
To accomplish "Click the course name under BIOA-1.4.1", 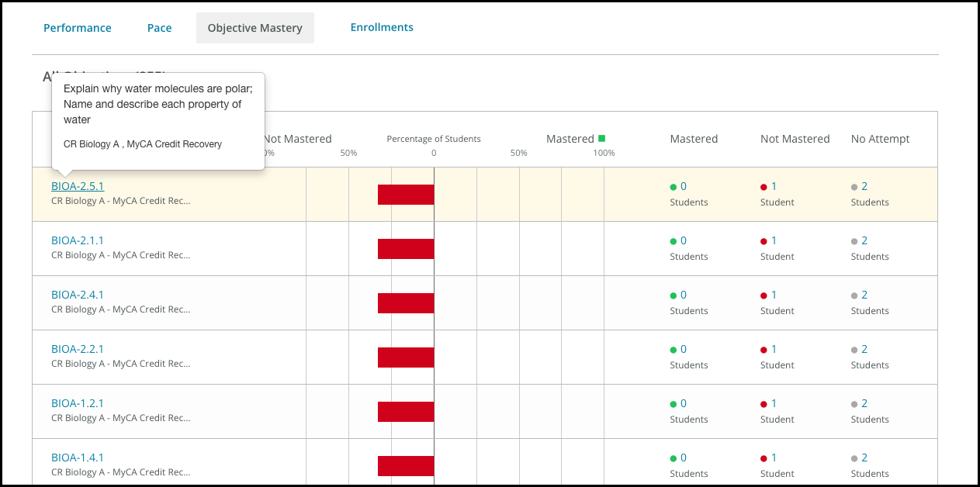I will click(120, 472).
